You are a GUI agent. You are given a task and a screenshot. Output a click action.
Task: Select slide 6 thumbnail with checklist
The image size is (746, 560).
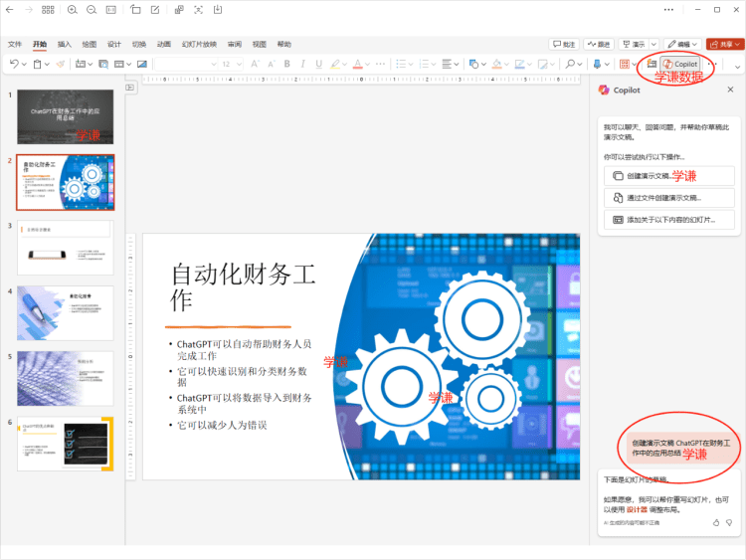(x=66, y=444)
